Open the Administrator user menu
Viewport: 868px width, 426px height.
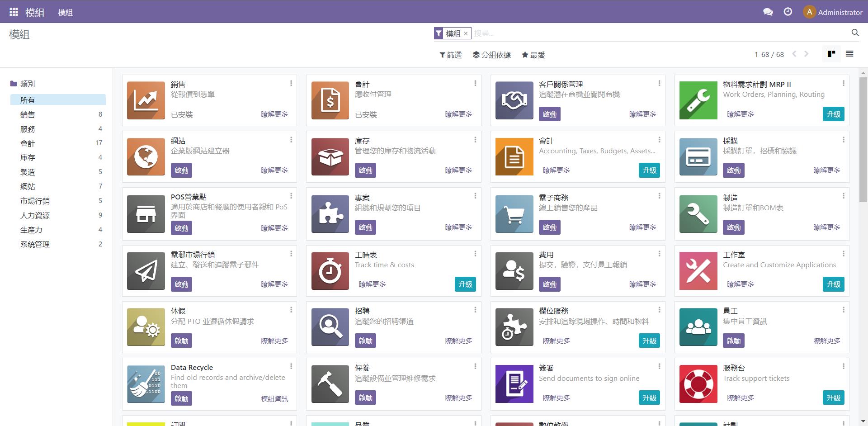pos(833,12)
